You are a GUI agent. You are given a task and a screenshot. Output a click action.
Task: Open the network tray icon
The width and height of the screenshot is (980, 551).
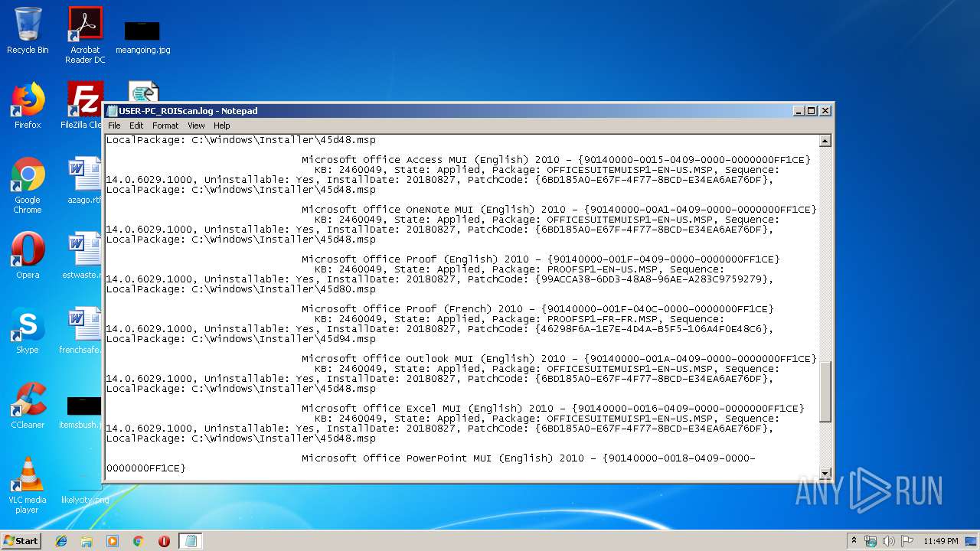(x=871, y=541)
